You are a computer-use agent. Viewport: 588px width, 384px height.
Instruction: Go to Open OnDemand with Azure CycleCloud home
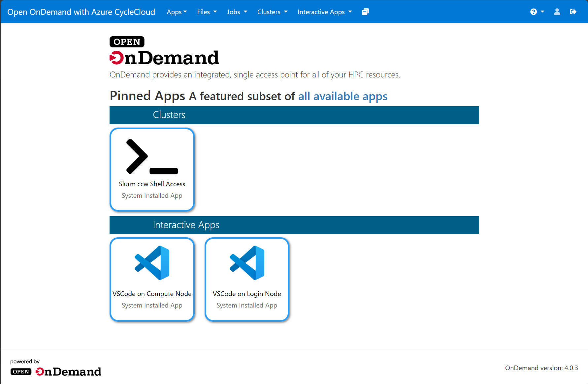click(x=81, y=12)
